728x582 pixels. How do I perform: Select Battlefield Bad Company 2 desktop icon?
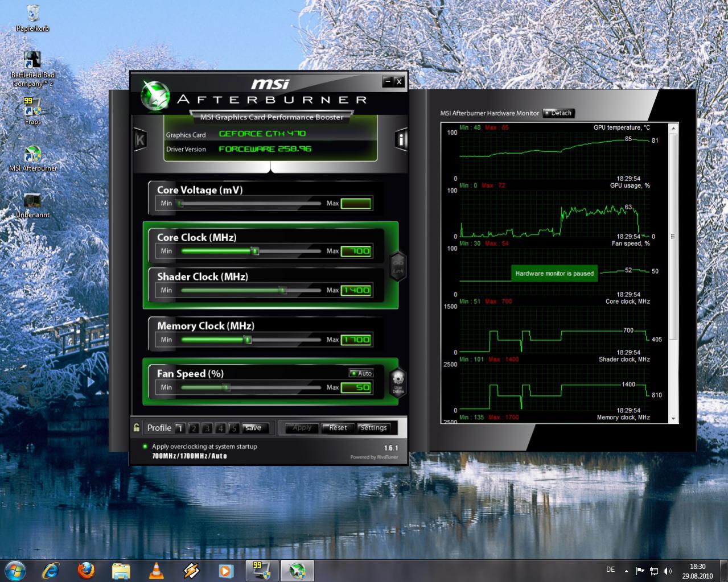tap(32, 69)
